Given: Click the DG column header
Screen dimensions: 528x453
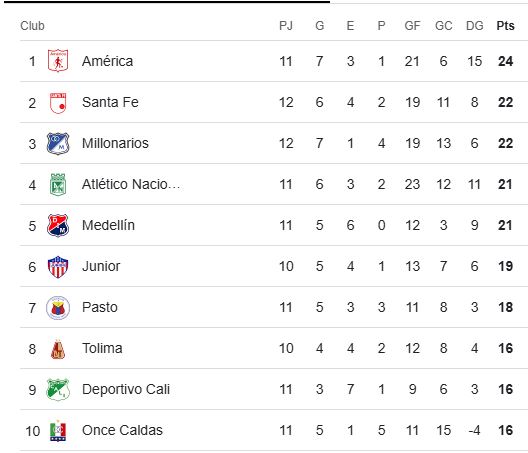Looking at the screenshot, I should click(474, 26).
